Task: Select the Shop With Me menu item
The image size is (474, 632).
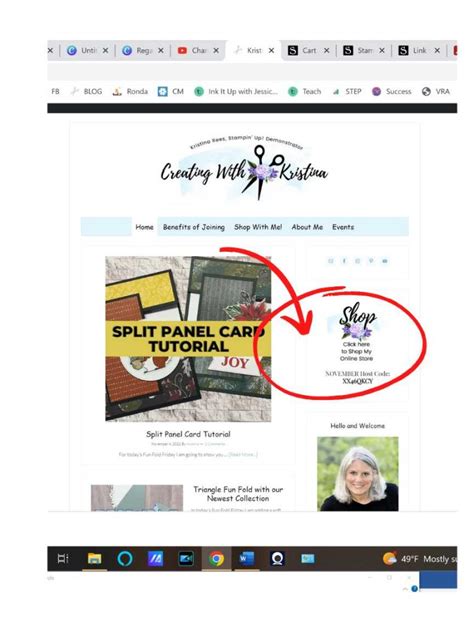Action: pos(258,227)
